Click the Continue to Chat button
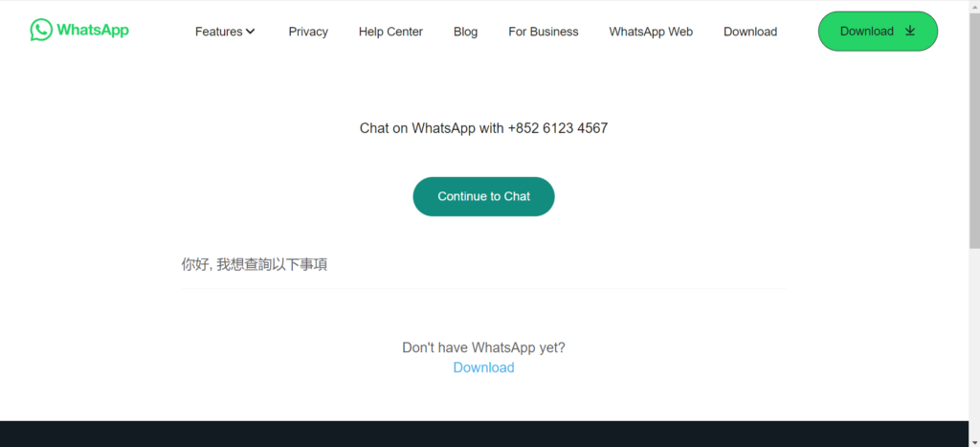 click(x=483, y=196)
